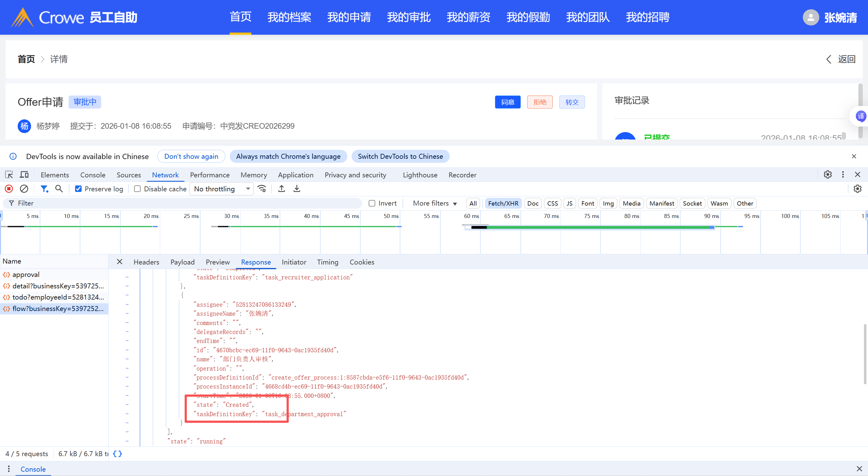Open the Console panel tab
Viewport: 868px width, 476px height.
93,175
